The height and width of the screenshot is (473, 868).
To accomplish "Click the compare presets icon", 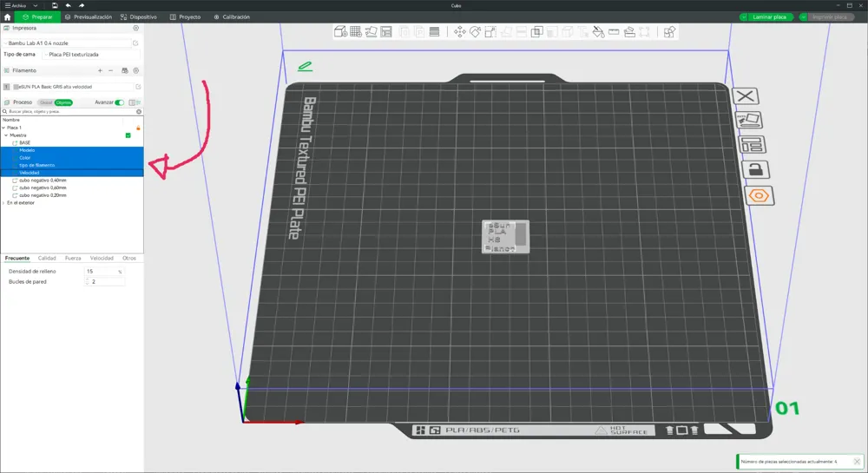I will (x=133, y=102).
